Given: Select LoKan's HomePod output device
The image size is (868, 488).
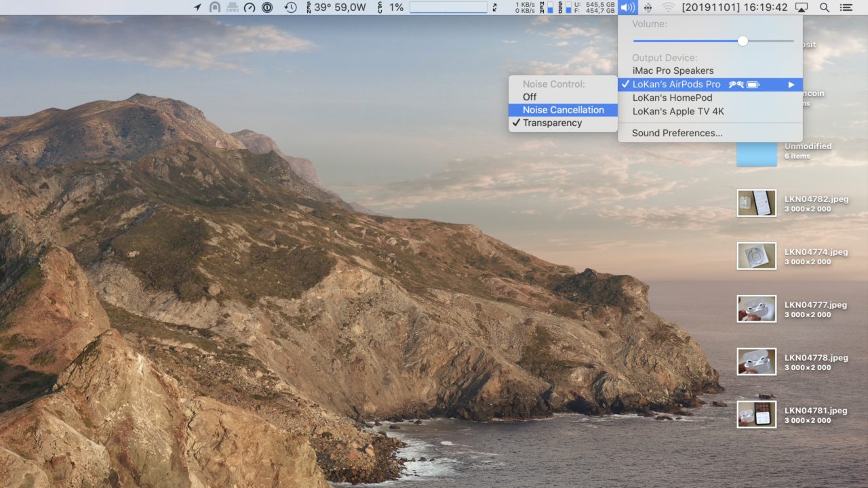Looking at the screenshot, I should (x=710, y=98).
